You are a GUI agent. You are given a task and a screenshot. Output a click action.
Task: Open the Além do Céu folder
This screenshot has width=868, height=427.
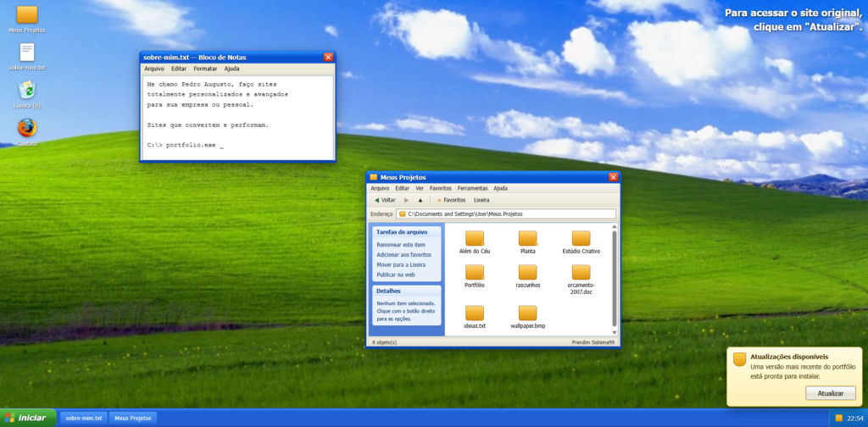(475, 242)
